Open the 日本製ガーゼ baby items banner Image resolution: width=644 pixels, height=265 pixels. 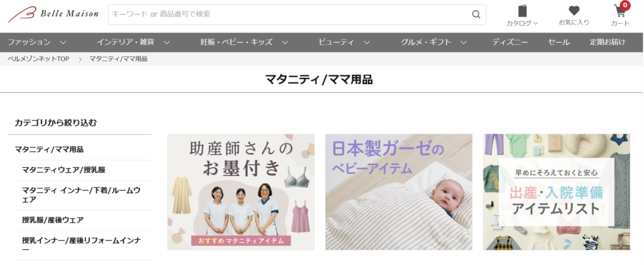pos(399,192)
